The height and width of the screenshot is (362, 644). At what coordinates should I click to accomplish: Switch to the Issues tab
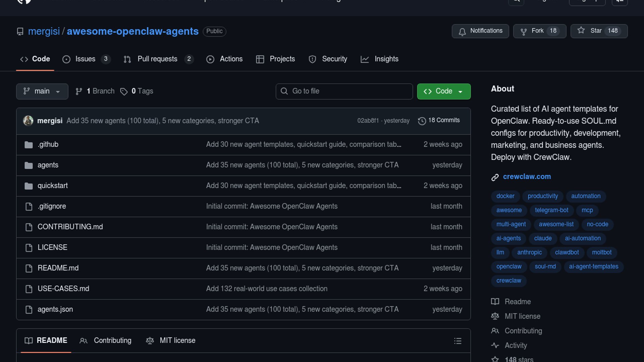(86, 59)
